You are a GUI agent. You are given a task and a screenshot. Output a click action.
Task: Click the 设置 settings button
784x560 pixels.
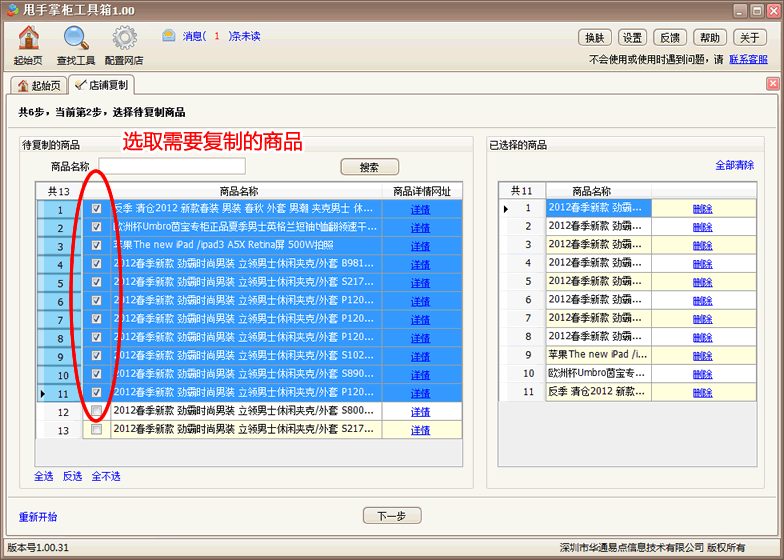(632, 38)
